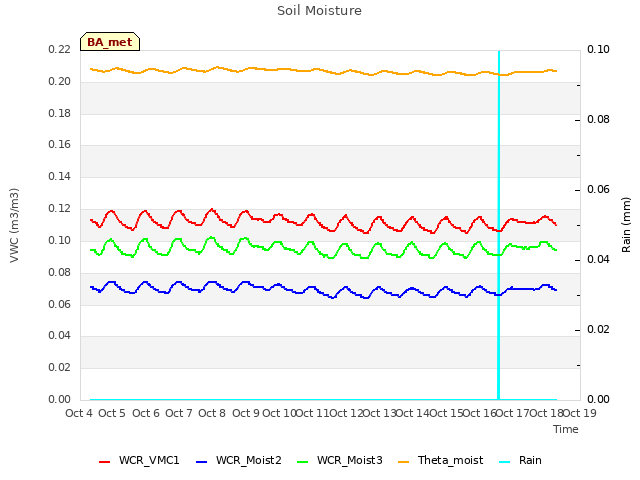Toggle the Theta_moist legend entry
Viewport: 640px width, 480px height.
click(x=440, y=460)
